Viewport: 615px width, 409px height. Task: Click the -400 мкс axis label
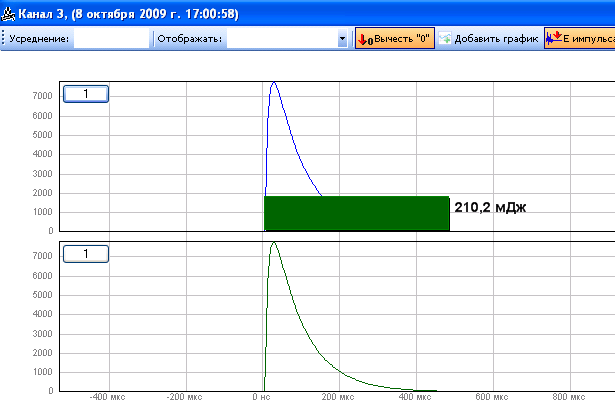coord(107,397)
